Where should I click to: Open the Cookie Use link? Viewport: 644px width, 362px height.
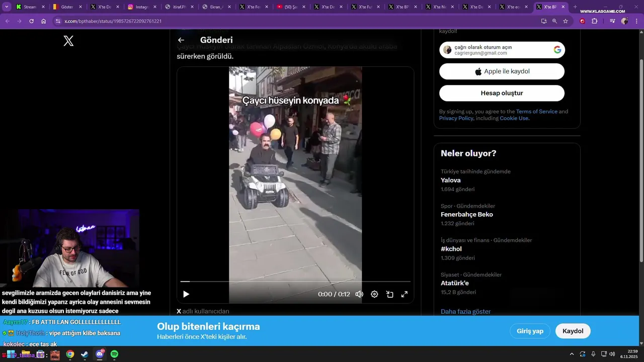pyautogui.click(x=514, y=118)
